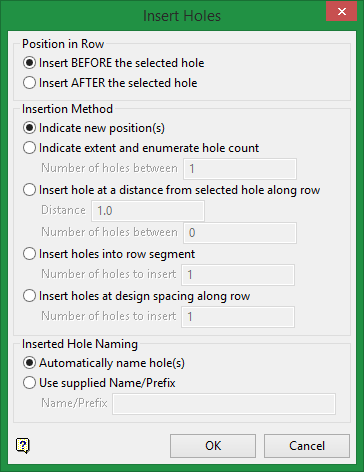Select Insert hole at a distance option
This screenshot has height=472, width=364.
click(x=171, y=190)
